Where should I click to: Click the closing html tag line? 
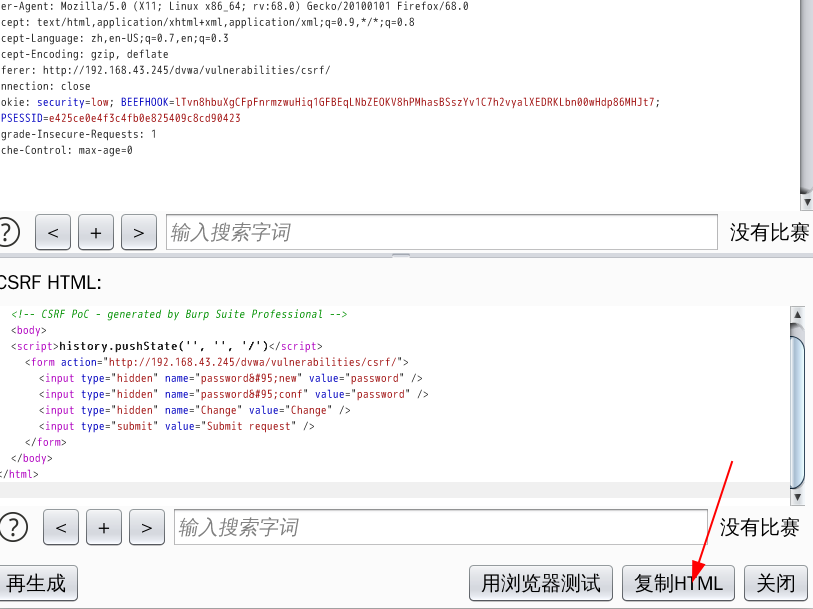[x=19, y=474]
